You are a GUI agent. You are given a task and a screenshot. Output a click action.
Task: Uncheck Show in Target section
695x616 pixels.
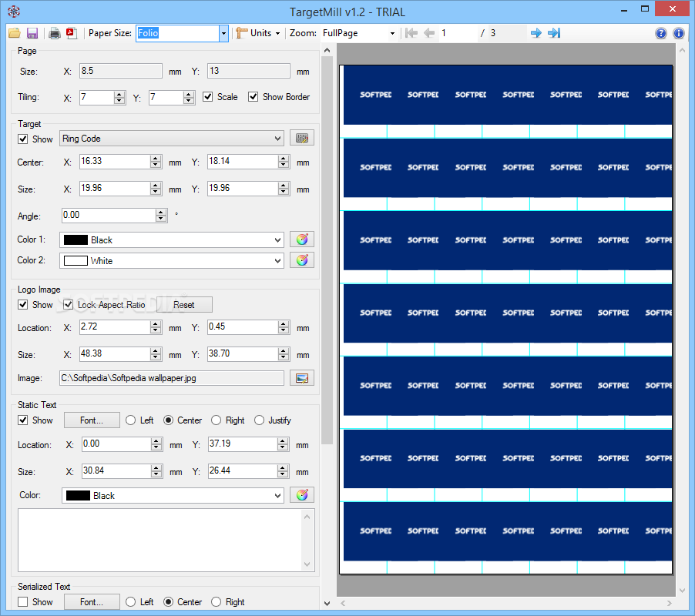point(22,139)
